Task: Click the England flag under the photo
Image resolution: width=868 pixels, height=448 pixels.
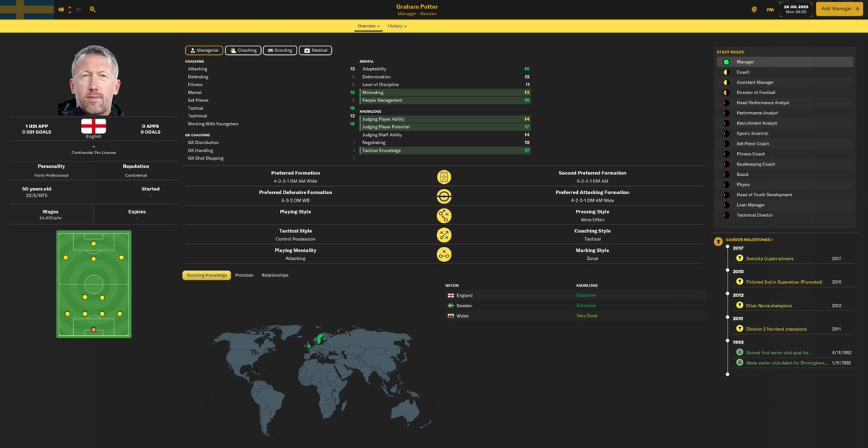Action: 93,126
